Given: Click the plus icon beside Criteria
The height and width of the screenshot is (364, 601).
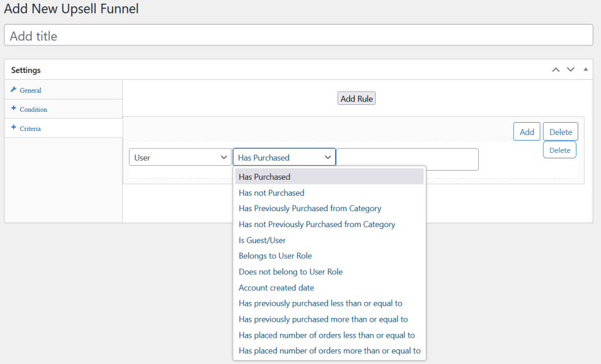Looking at the screenshot, I should click(14, 128).
